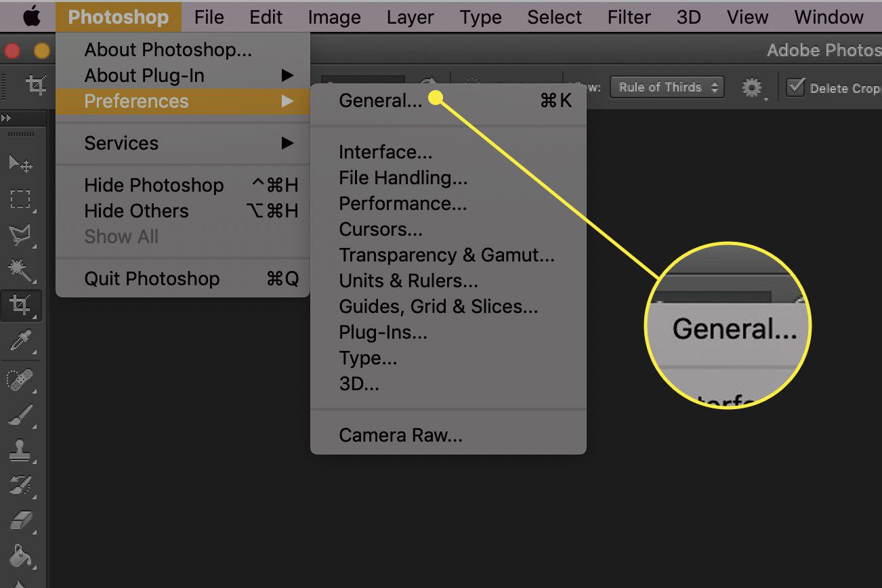Image resolution: width=882 pixels, height=588 pixels.
Task: Open Interface... preferences
Action: coord(448,152)
